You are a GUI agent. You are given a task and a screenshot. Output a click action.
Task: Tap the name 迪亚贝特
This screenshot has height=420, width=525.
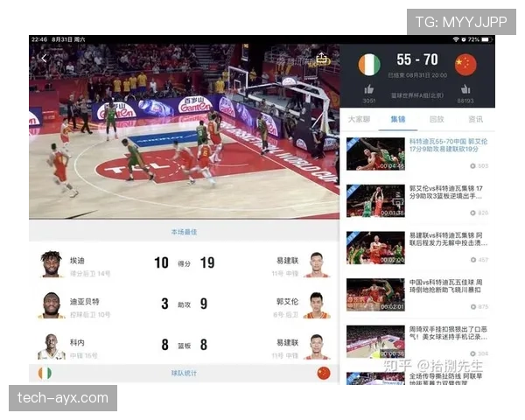click(x=84, y=301)
